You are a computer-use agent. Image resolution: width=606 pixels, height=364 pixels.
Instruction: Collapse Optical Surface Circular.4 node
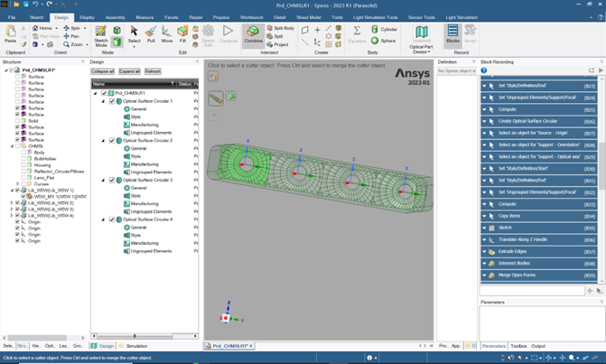[103, 219]
